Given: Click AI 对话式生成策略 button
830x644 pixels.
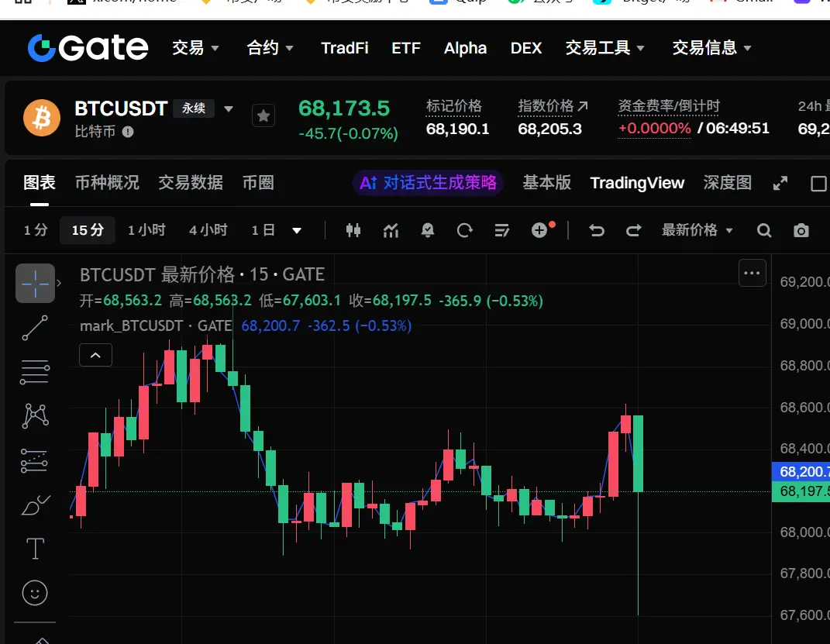Looking at the screenshot, I should click(428, 183).
